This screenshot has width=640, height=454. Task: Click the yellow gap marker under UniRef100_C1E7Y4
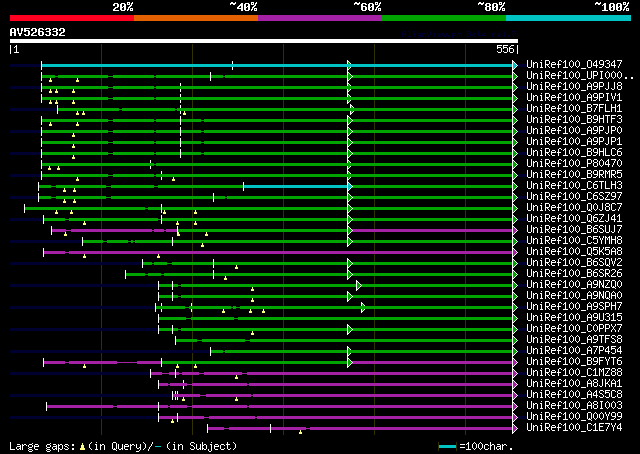tap(300, 432)
